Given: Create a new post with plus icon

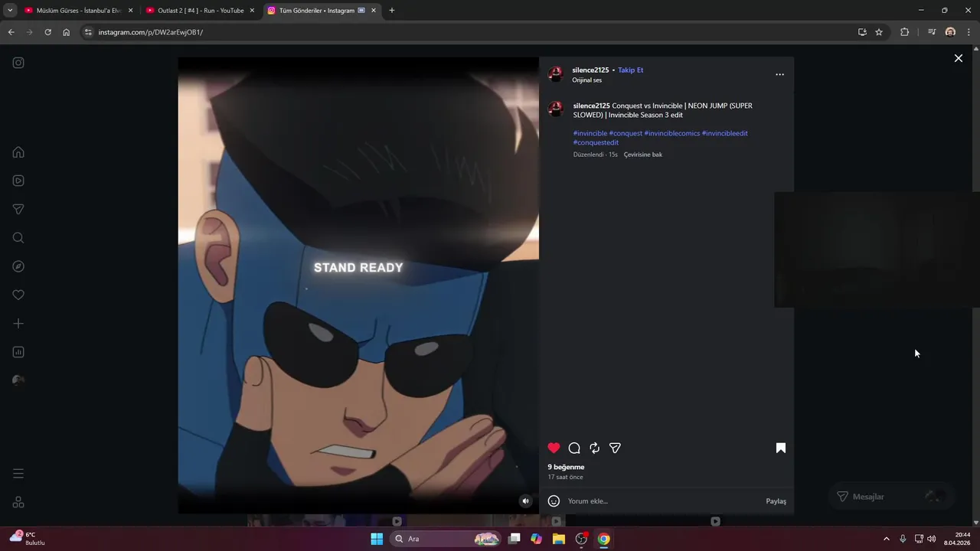Looking at the screenshot, I should (18, 324).
